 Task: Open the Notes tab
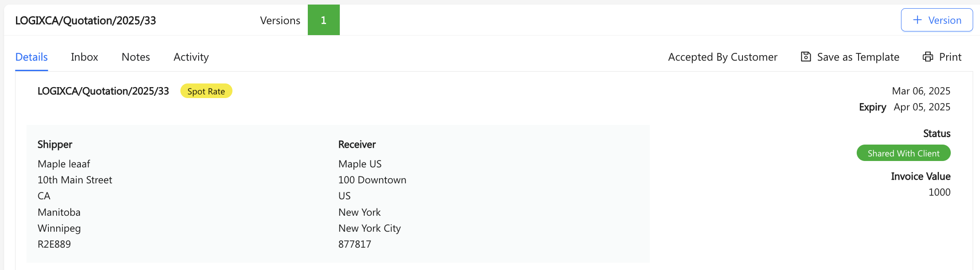tap(136, 57)
